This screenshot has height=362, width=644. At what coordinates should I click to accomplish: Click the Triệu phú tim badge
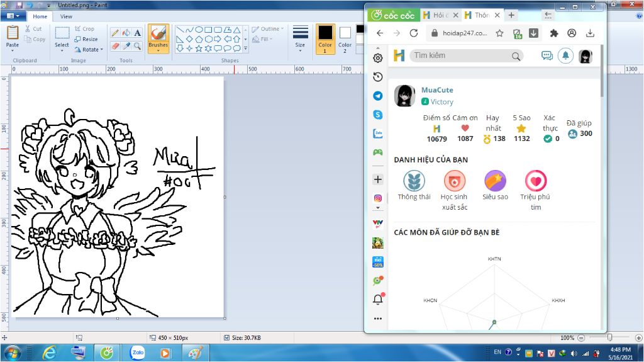pos(536,191)
